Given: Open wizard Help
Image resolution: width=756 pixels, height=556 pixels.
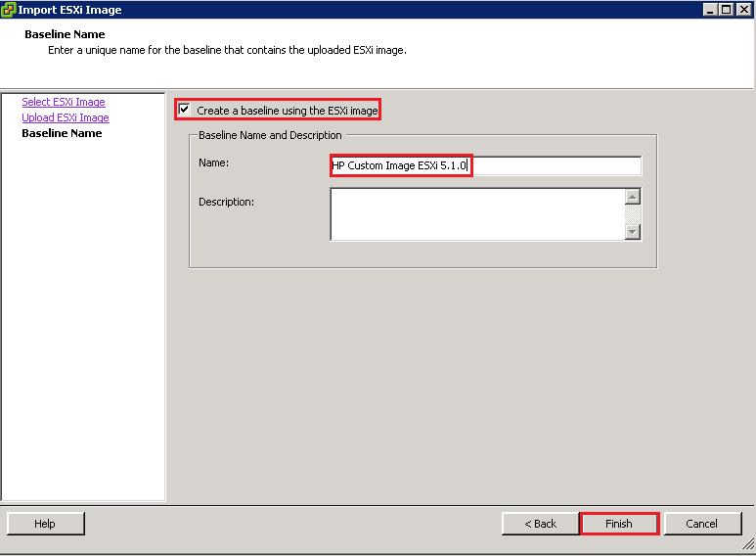Looking at the screenshot, I should click(x=45, y=524).
